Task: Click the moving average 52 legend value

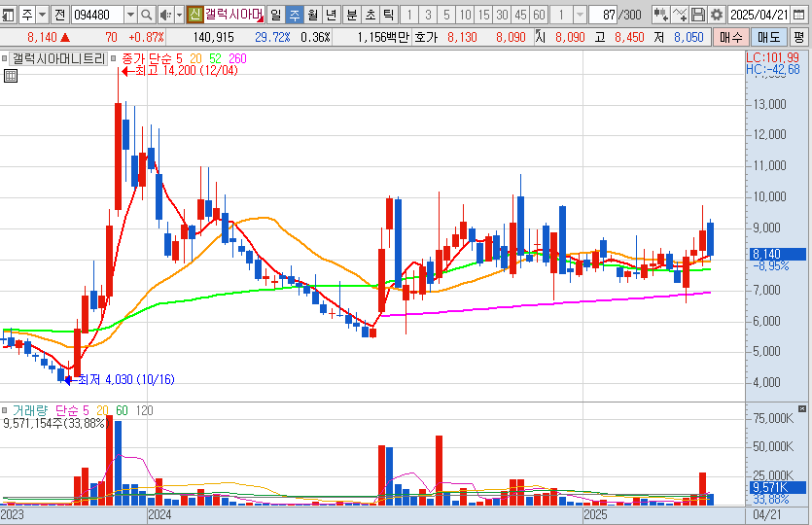Action: (x=215, y=58)
